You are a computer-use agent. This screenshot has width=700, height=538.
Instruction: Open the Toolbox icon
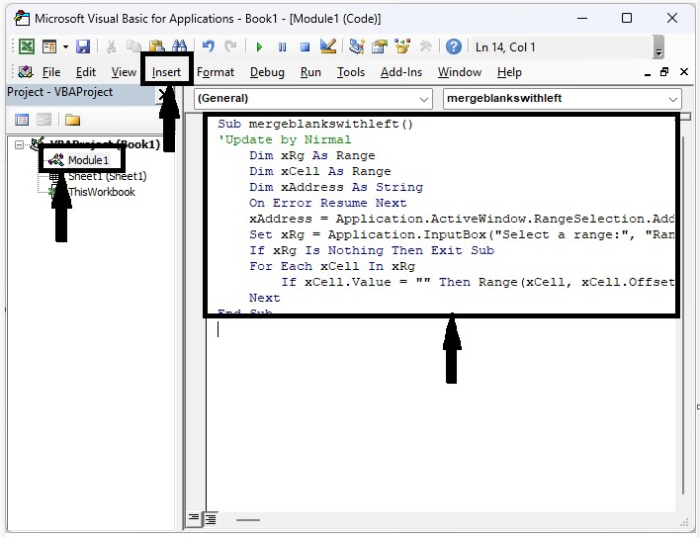[x=425, y=46]
